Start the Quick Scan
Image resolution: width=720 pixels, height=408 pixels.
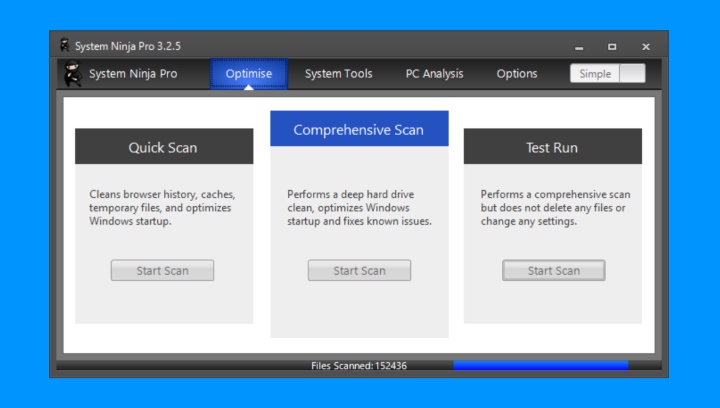click(162, 270)
